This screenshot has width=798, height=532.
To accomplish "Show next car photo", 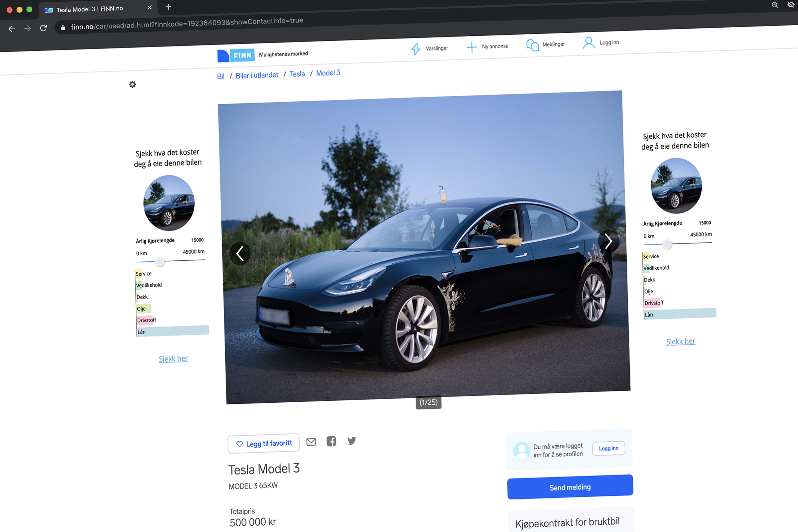I will tap(608, 241).
